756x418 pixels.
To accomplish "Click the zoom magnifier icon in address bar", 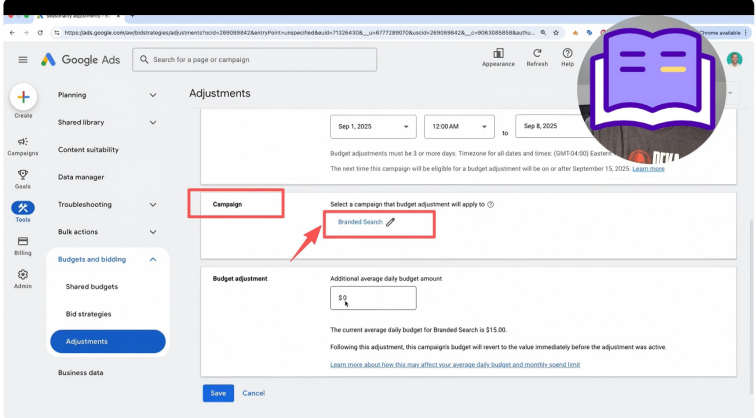I will [x=543, y=33].
